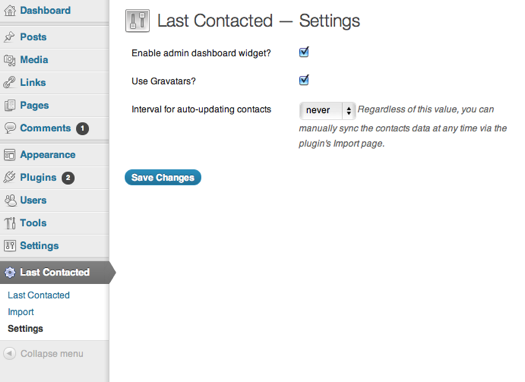Click the Save Changes button
The height and width of the screenshot is (382, 525).
(163, 177)
